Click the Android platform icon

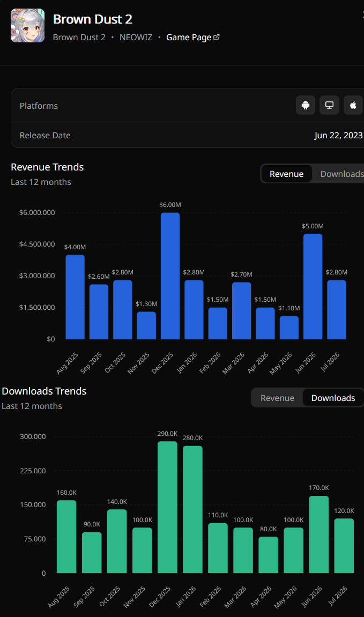click(306, 105)
